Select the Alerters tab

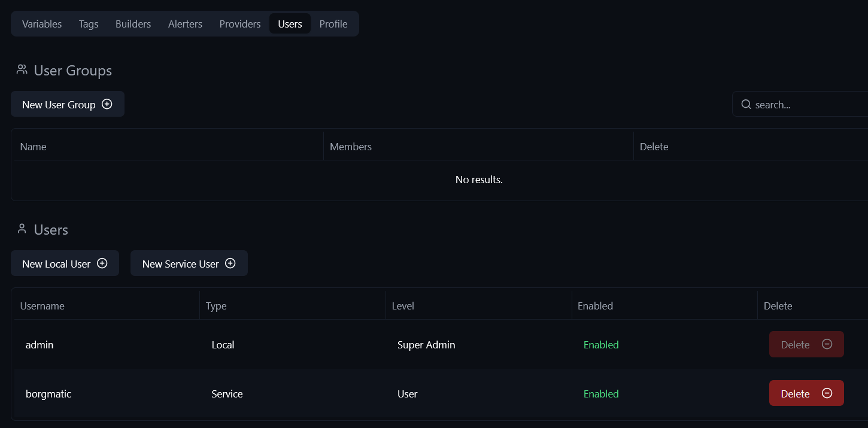185,24
